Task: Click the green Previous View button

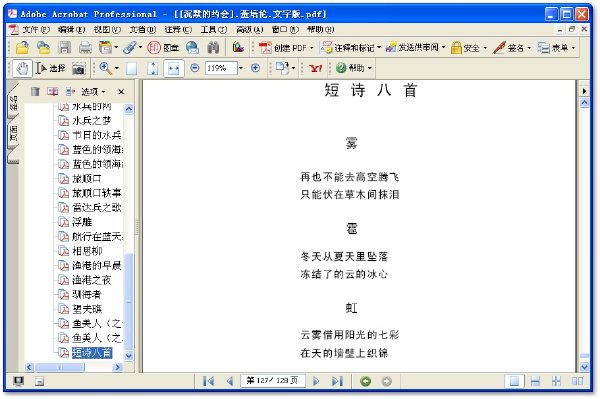Action: (365, 381)
